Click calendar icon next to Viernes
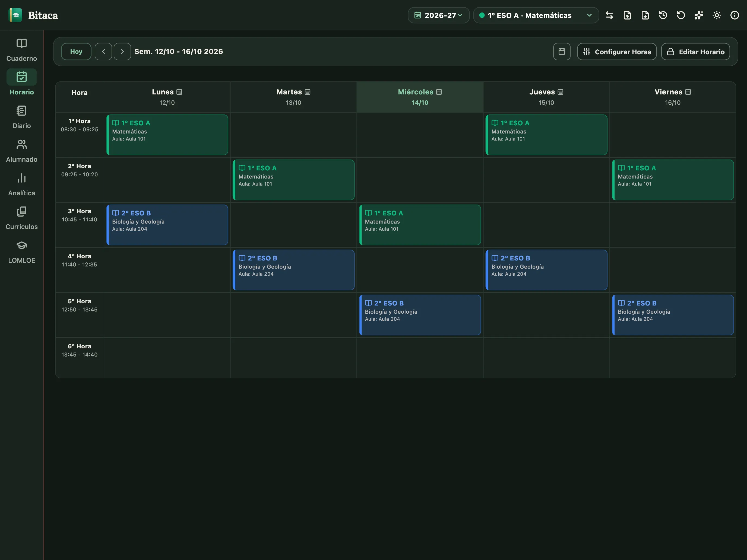The height and width of the screenshot is (560, 747). [x=688, y=92]
